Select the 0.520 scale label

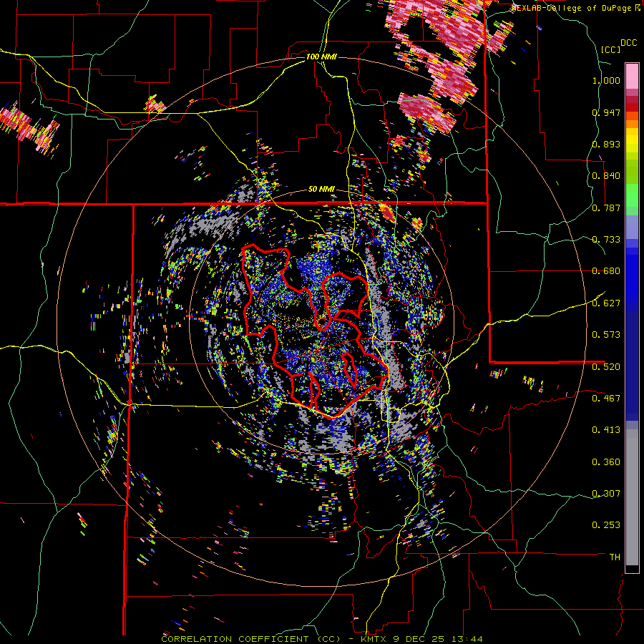(606, 366)
